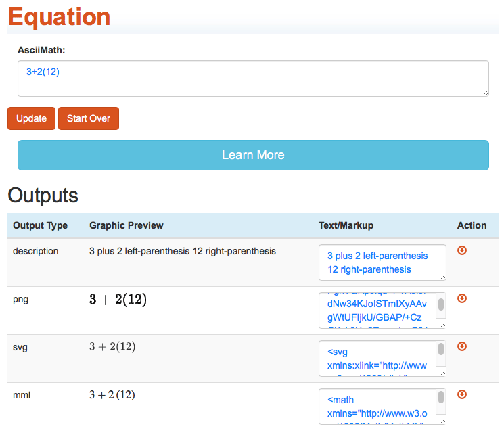
Task: Click the scrollbar in the mml textarea
Action: tap(441, 398)
